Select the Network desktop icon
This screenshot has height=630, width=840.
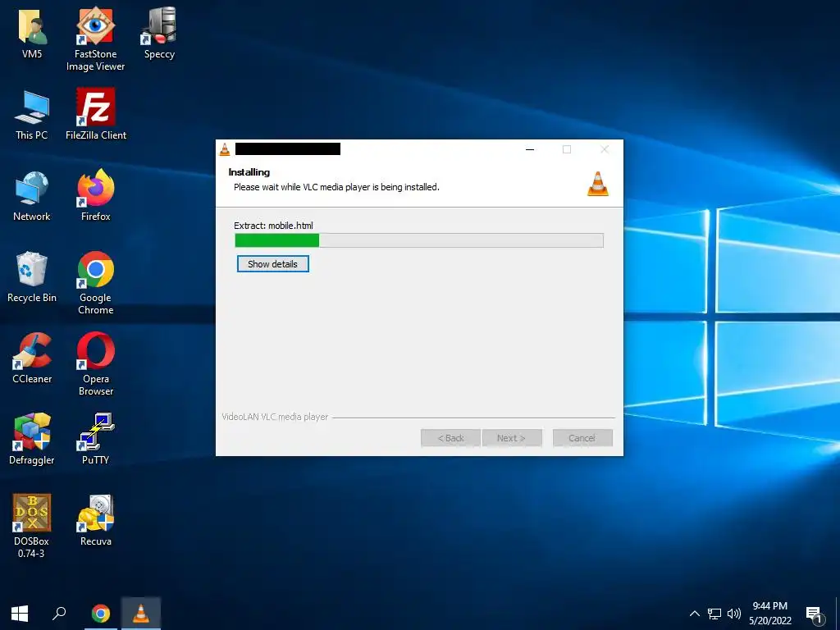[x=32, y=196]
